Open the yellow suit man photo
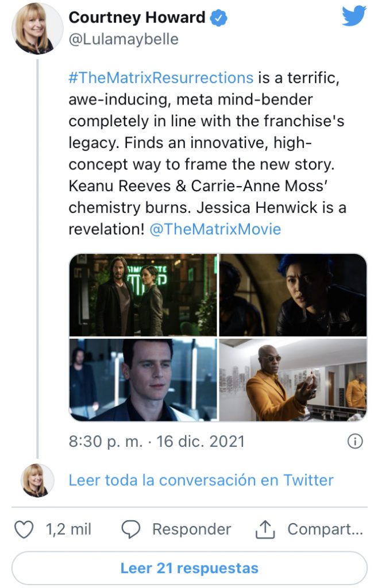The height and width of the screenshot is (588, 374). 293,380
